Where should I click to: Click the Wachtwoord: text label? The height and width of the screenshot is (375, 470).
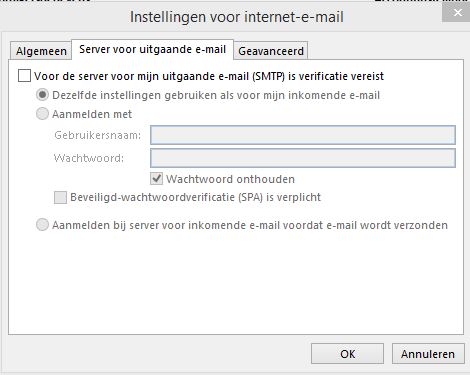pyautogui.click(x=89, y=158)
